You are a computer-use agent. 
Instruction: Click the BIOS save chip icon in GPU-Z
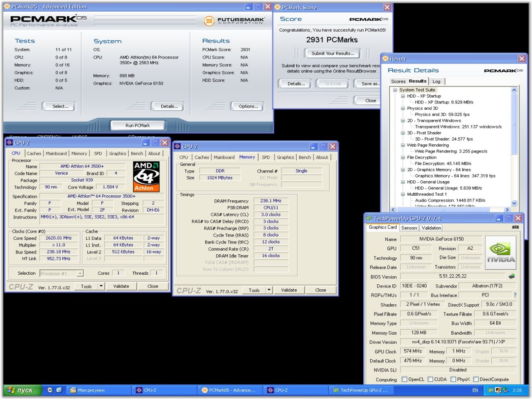pos(512,276)
